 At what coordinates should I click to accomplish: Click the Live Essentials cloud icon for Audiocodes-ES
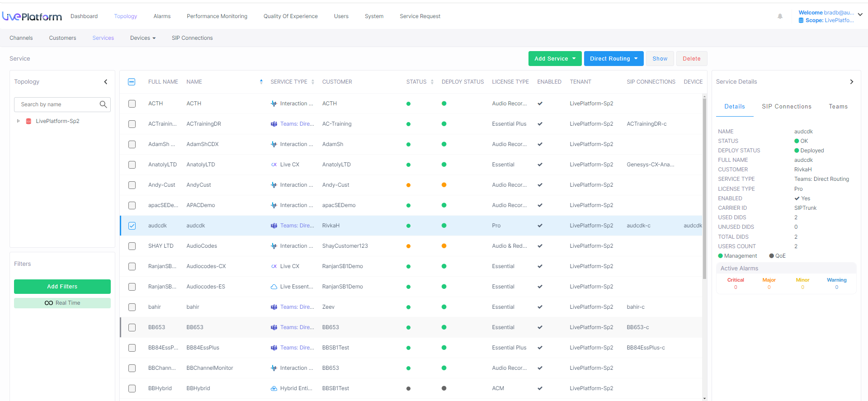click(274, 287)
